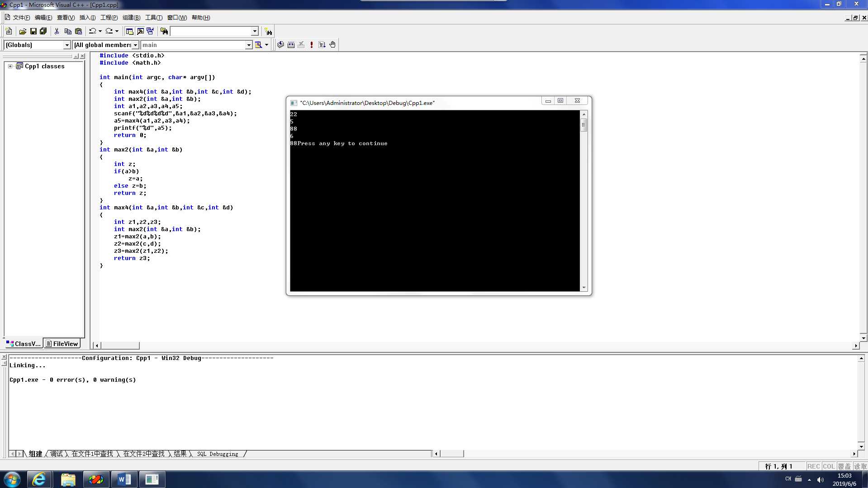Select the 组建 output tab
The height and width of the screenshot is (488, 868).
click(x=35, y=454)
